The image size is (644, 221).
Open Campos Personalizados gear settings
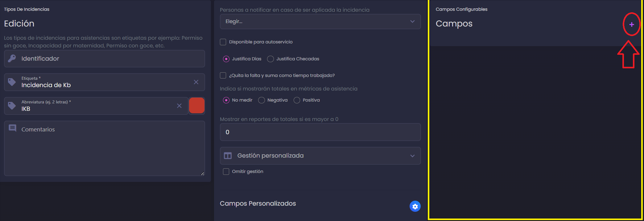pos(415,207)
